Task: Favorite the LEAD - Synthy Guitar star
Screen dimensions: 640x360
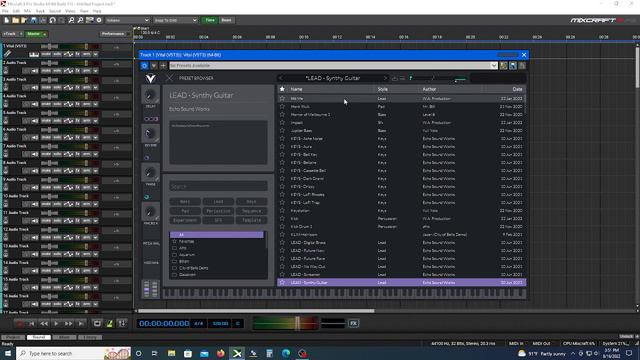Action: coord(282,282)
